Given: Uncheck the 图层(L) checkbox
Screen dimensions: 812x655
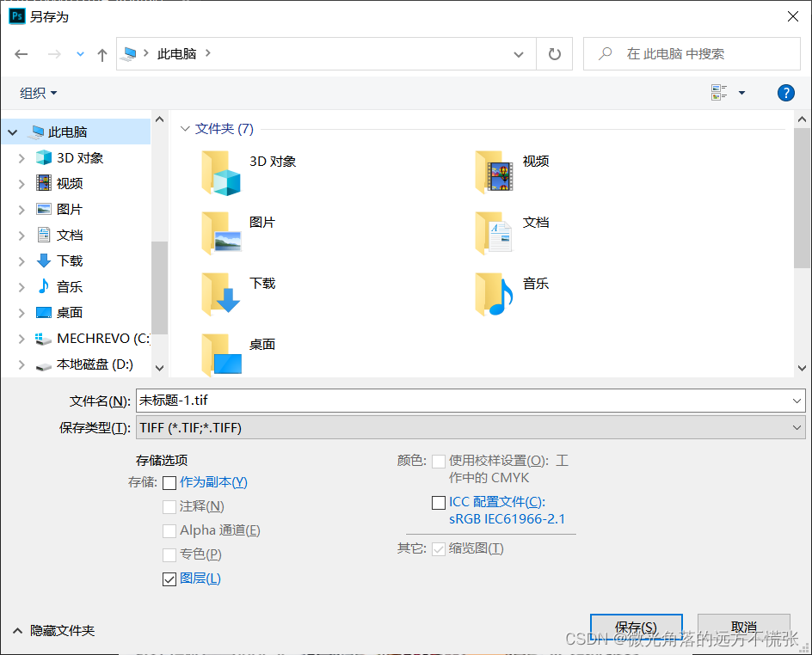Looking at the screenshot, I should pos(169,578).
